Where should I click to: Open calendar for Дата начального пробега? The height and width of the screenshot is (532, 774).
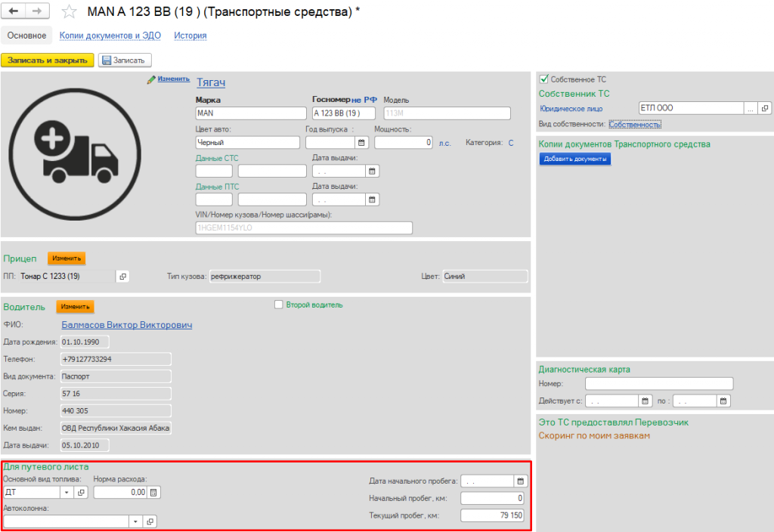coord(520,481)
